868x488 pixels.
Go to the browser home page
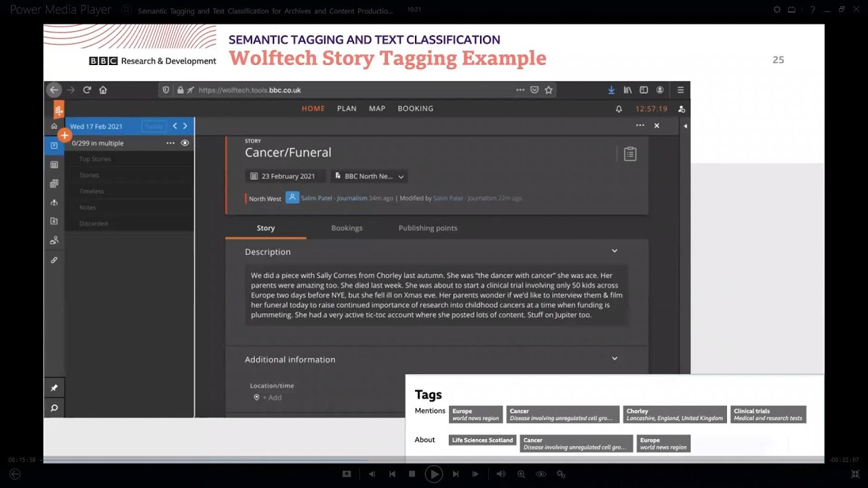click(x=103, y=89)
